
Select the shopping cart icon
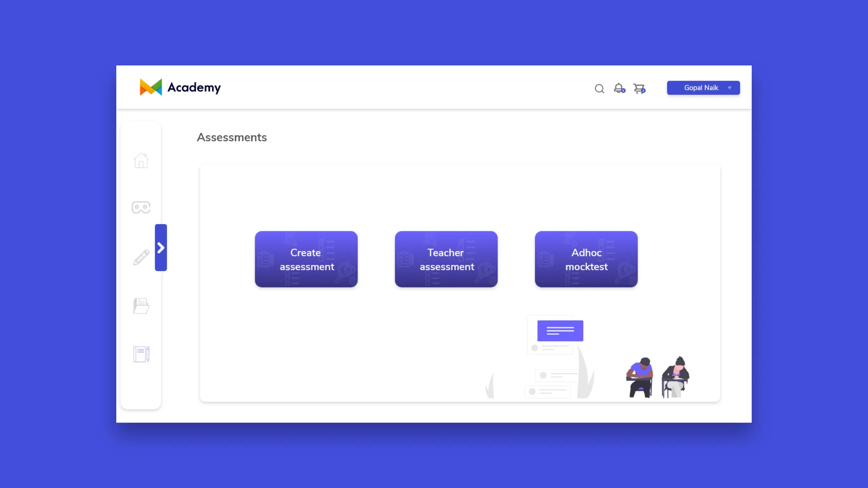pyautogui.click(x=639, y=88)
